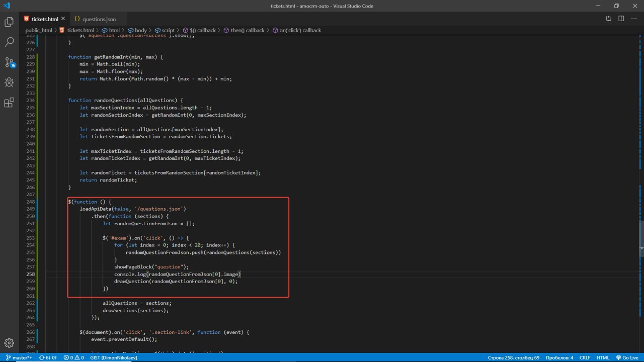The image size is (644, 362).
Task: Click line number 258 in the gutter
Action: [x=30, y=274]
